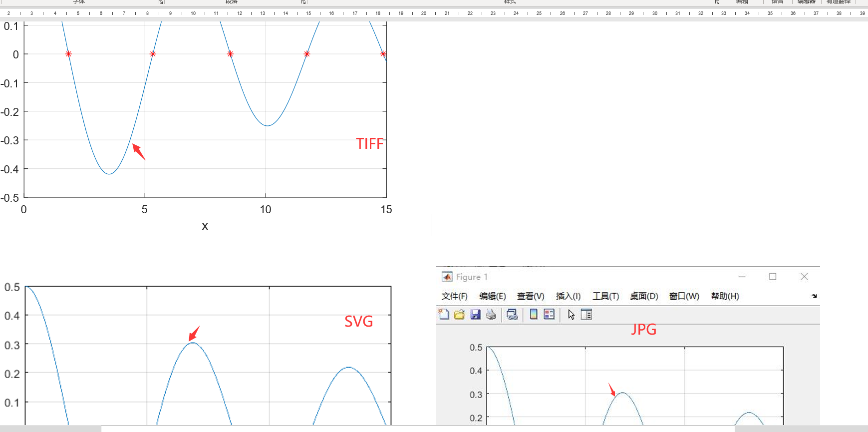Click the New Figure icon in Figure 1 toolbar
The image size is (868, 432).
coord(444,314)
